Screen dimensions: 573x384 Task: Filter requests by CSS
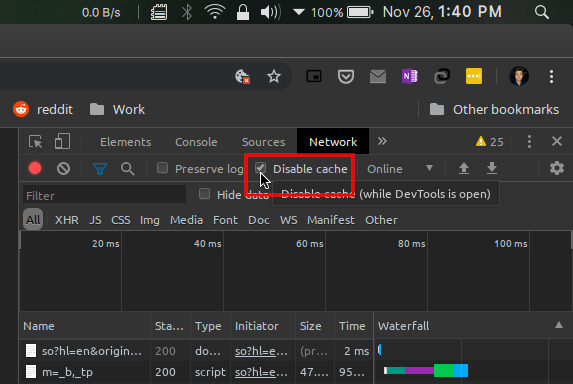[x=121, y=220]
